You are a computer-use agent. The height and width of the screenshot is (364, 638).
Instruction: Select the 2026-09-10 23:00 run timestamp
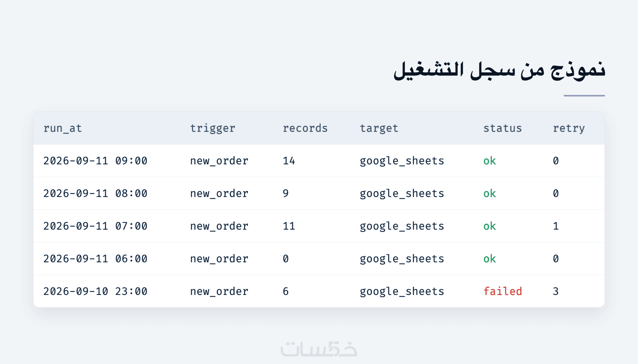(95, 292)
